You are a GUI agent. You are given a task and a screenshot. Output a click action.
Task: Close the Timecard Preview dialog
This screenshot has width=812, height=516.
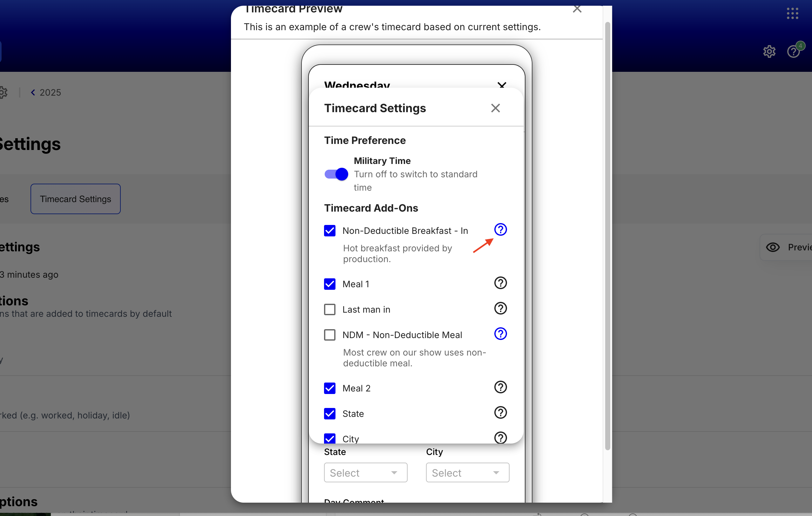(x=577, y=9)
